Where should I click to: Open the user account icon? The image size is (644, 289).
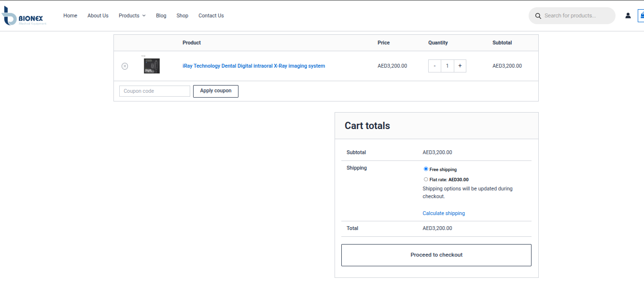628,15
